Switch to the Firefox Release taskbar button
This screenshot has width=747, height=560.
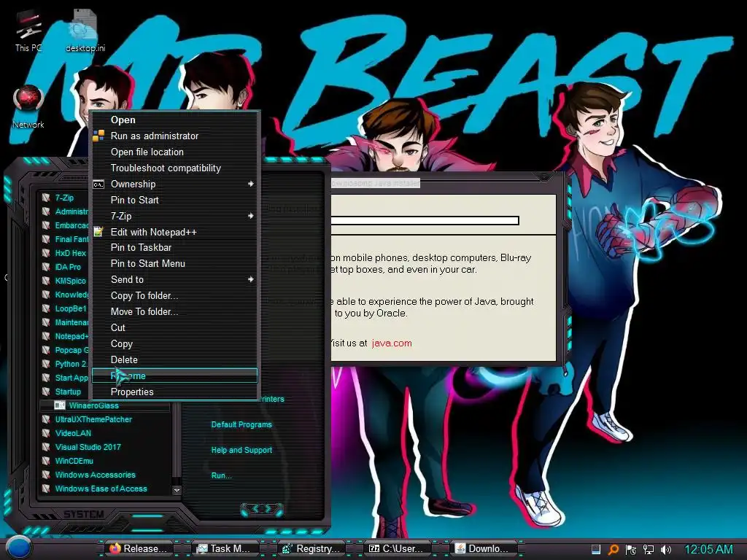coord(138,548)
